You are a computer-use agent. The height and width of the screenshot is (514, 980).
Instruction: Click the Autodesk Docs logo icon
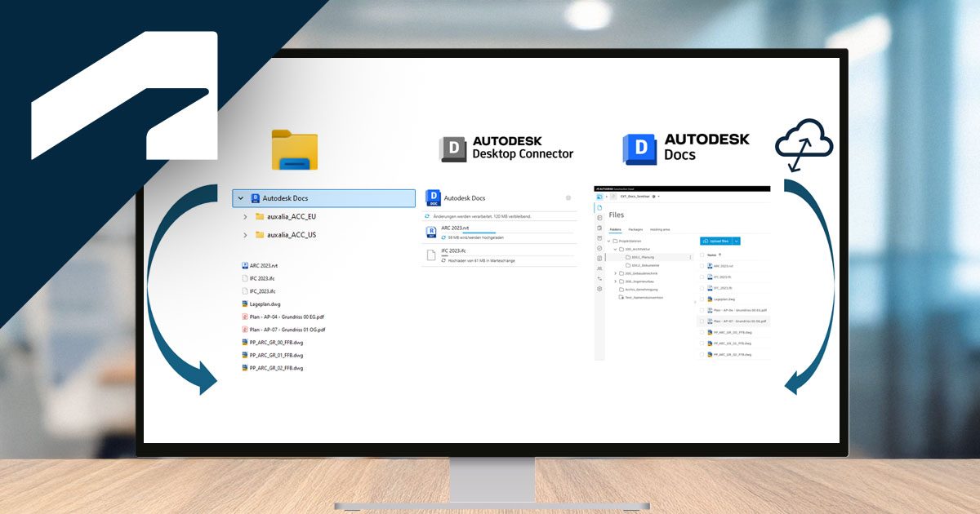pos(639,149)
